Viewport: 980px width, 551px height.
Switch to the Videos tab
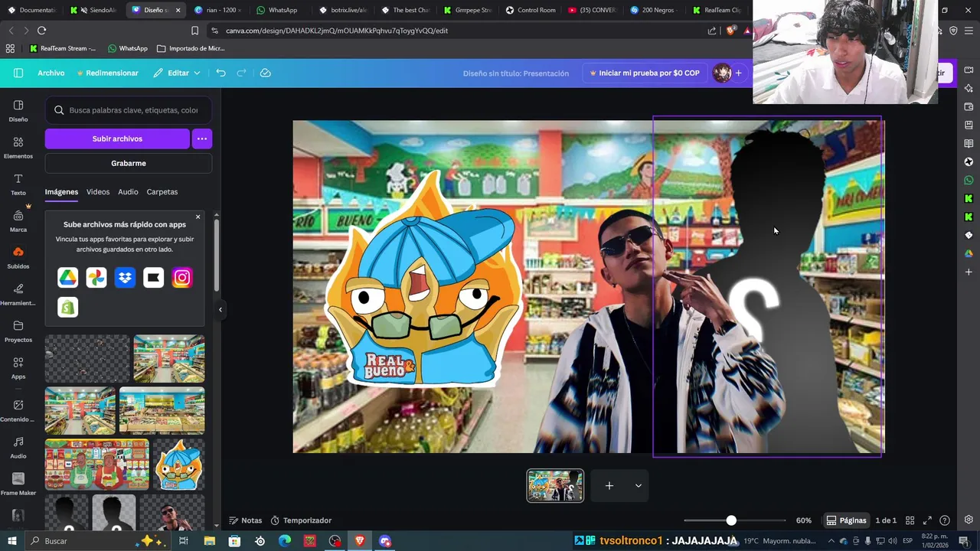coord(98,192)
